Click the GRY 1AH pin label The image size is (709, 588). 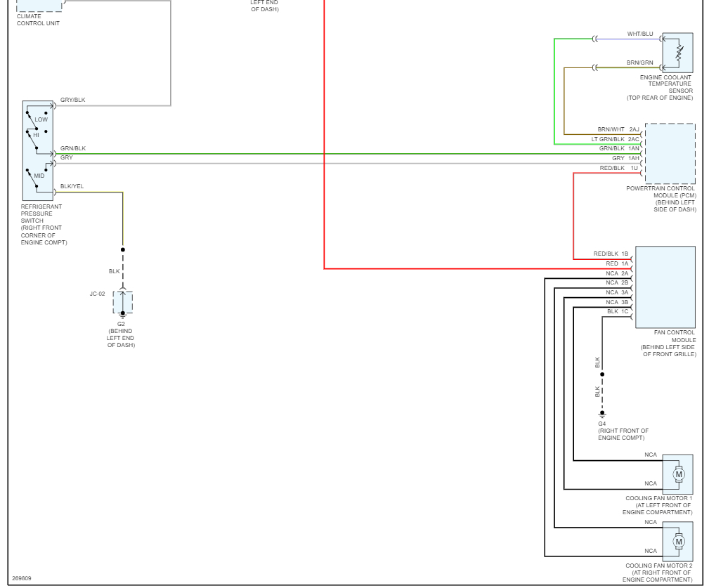pos(625,158)
